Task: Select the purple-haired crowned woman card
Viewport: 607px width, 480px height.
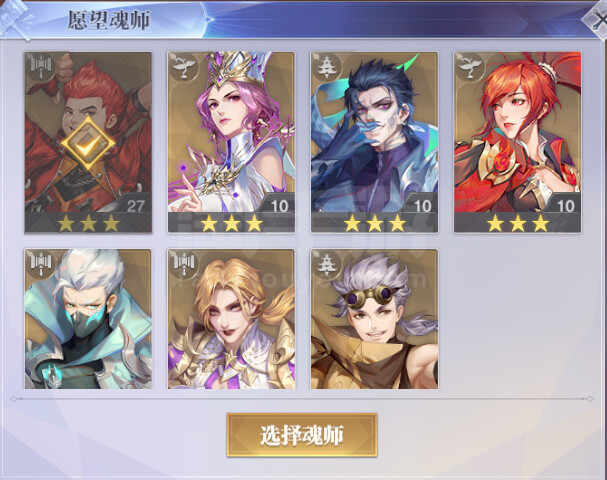Action: (x=231, y=142)
